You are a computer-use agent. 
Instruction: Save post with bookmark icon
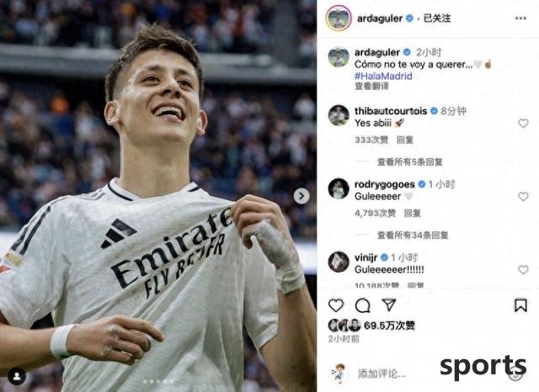tap(520, 305)
